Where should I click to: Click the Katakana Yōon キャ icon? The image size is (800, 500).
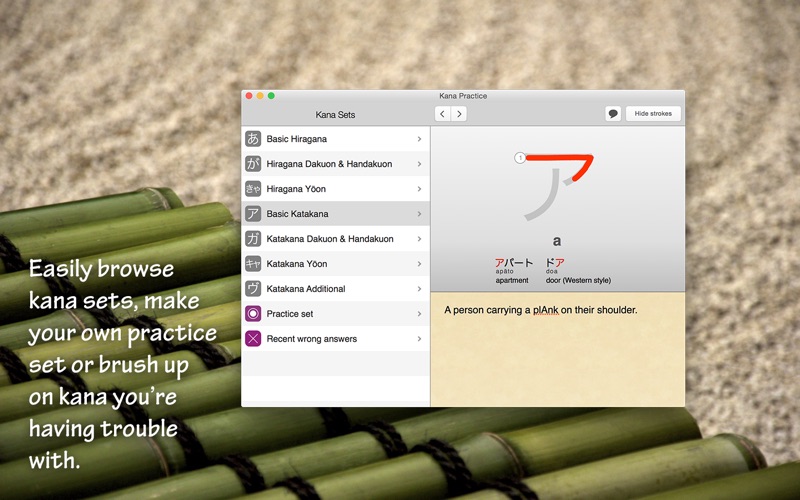253,264
